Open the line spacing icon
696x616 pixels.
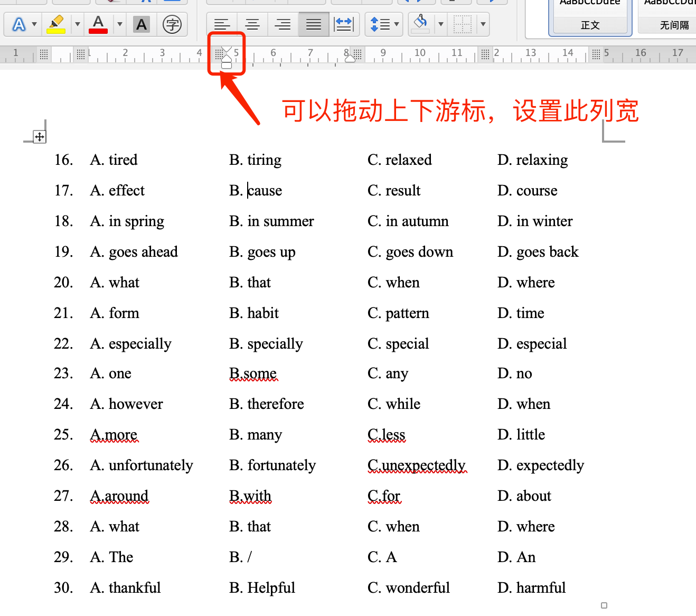(380, 24)
